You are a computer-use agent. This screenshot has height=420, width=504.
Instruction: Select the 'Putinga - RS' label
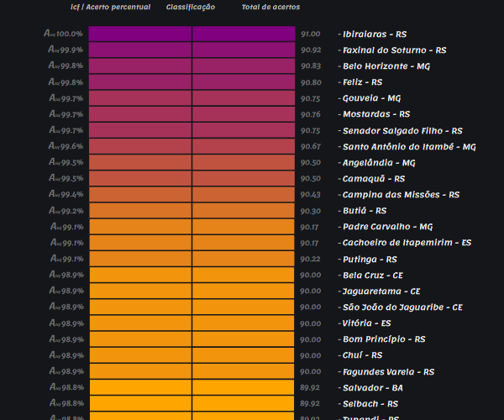pyautogui.click(x=370, y=260)
